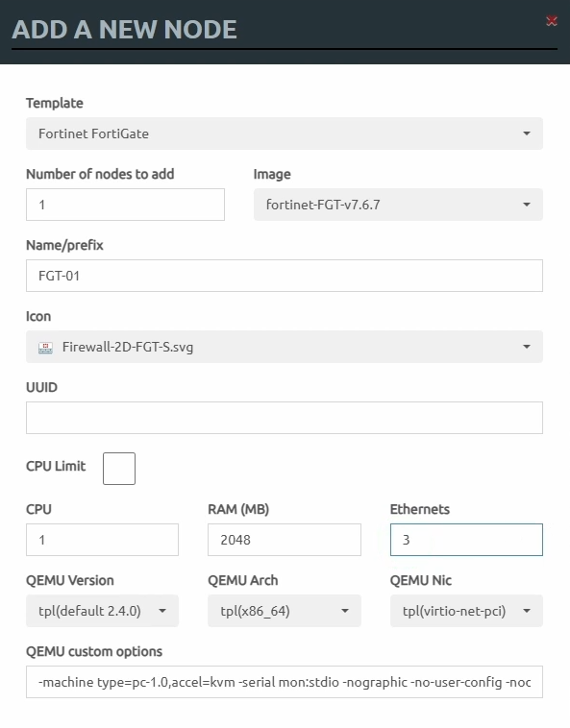Click the empty UUID input field
570x728 pixels.
pos(285,418)
